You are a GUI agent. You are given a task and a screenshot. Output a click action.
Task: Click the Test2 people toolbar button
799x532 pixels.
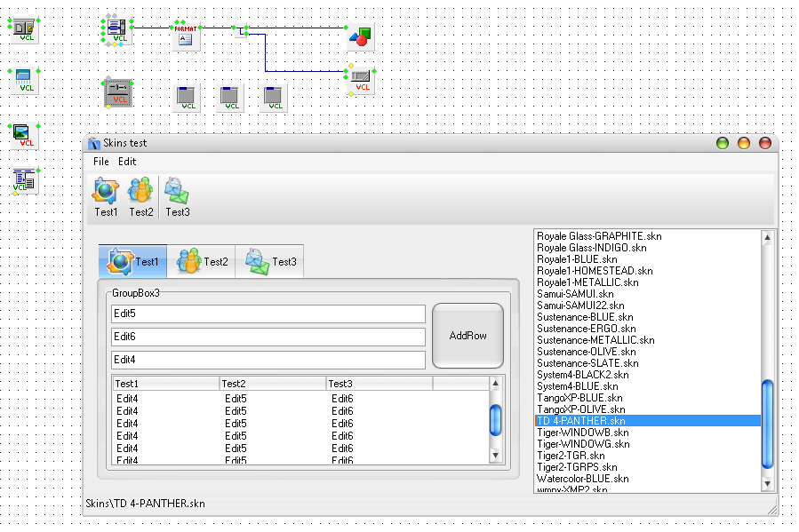point(140,196)
